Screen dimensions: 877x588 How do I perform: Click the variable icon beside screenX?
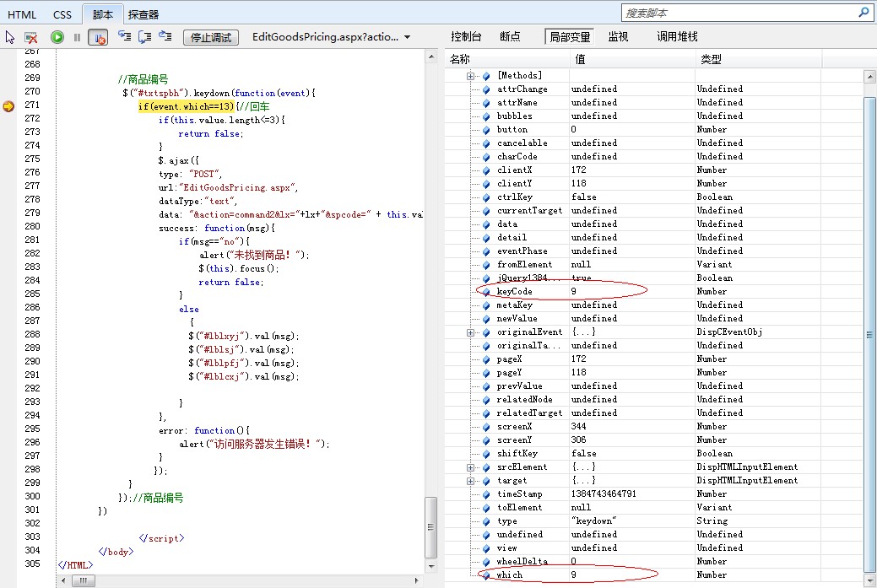coord(486,427)
